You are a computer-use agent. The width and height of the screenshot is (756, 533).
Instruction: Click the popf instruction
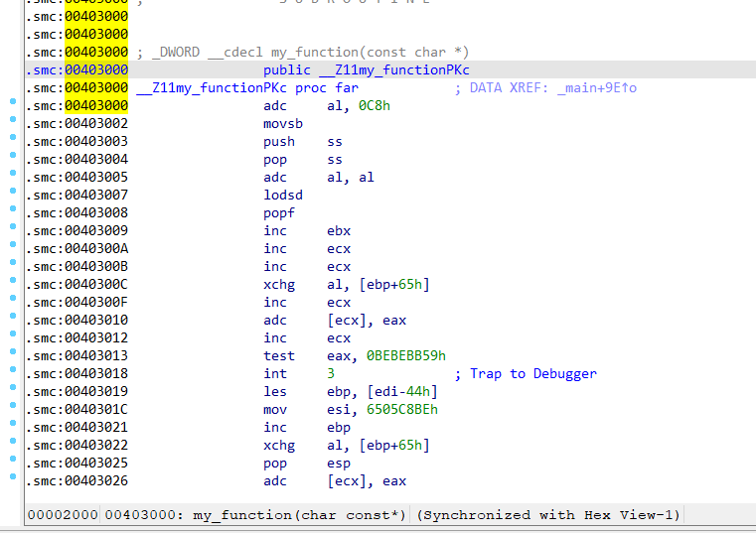click(279, 213)
